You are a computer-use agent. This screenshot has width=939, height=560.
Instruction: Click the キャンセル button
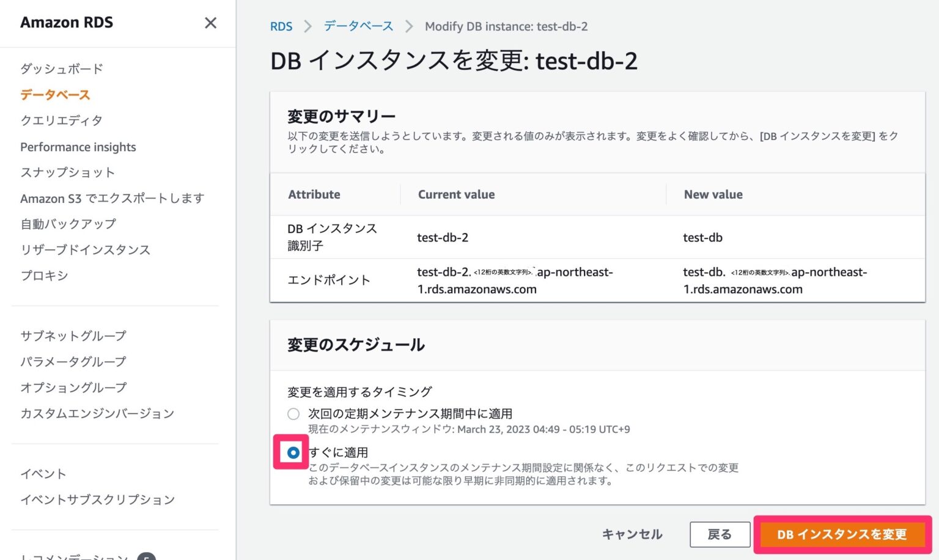tap(632, 534)
